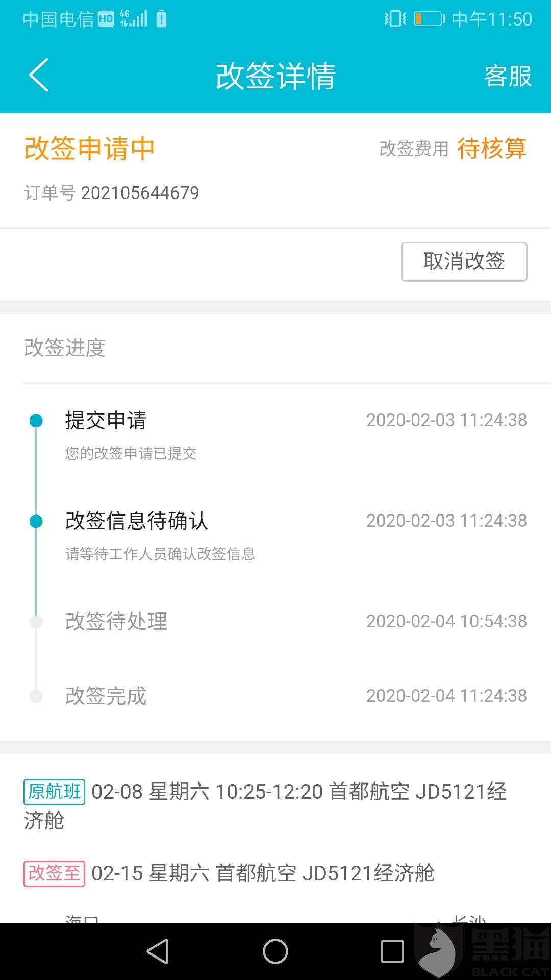Tap the 改签进度 section header
This screenshot has width=551, height=980.
pyautogui.click(x=65, y=348)
